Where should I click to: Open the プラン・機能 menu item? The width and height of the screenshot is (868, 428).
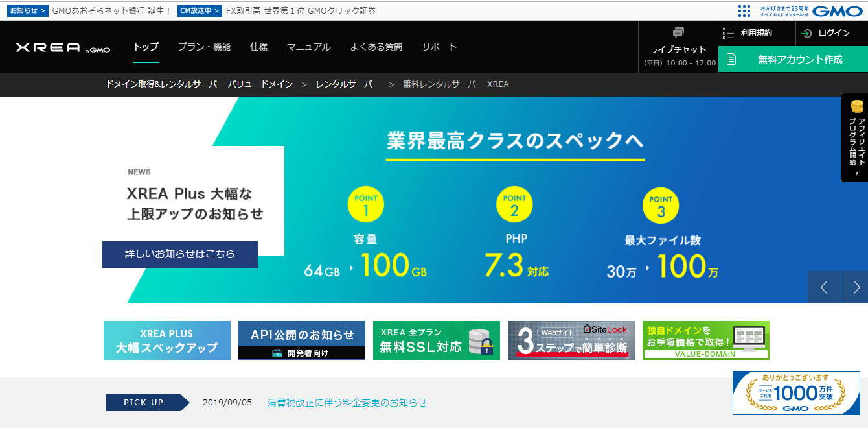point(204,47)
